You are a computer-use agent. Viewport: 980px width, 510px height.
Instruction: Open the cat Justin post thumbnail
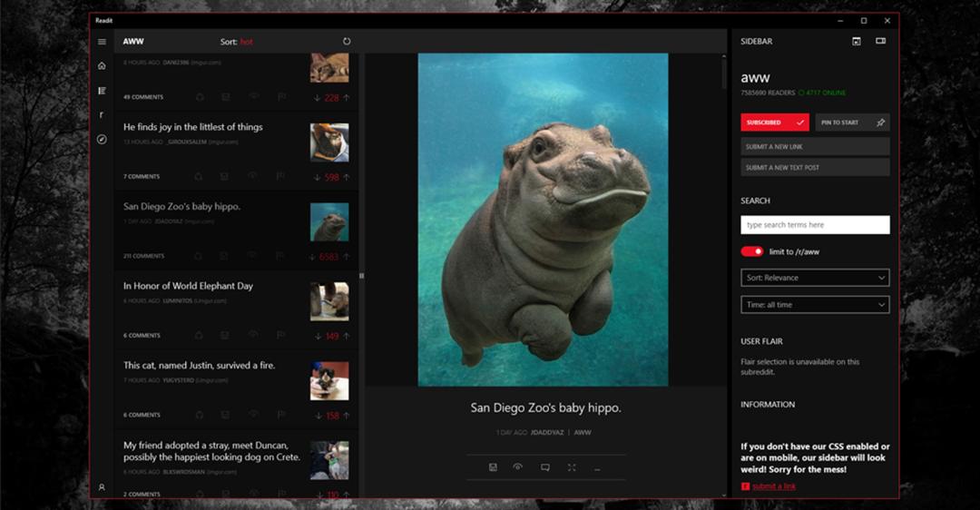[329, 380]
